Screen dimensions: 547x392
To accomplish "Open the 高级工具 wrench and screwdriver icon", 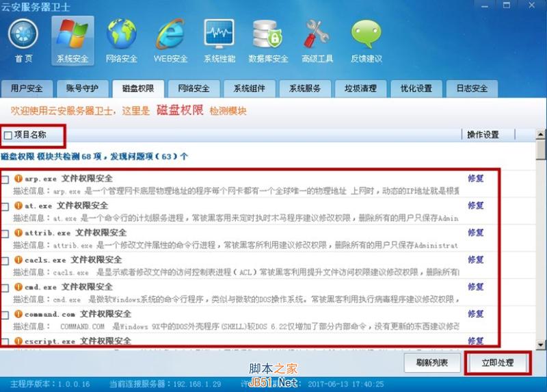I will pyautogui.click(x=317, y=35).
